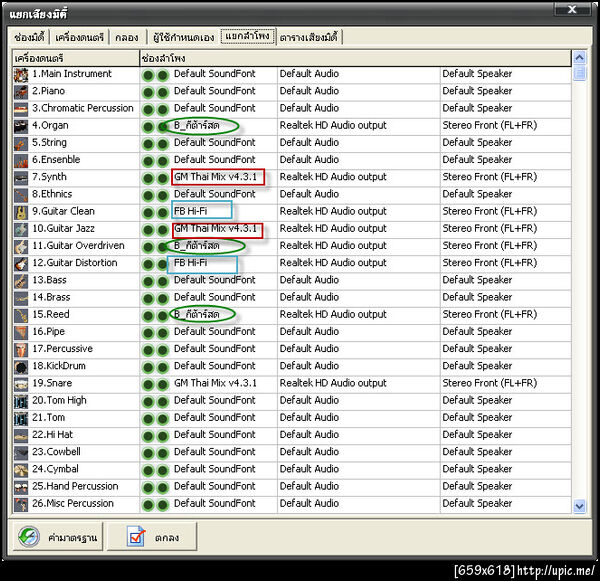Screen dimensions: 600x581
Task: Click the 1.Main Instrument row icon
Action: point(21,75)
